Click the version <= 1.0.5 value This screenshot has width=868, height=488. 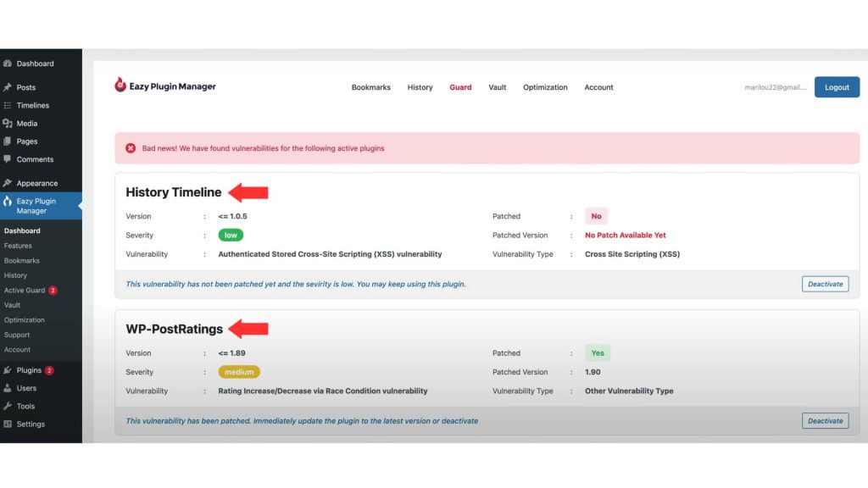point(232,216)
